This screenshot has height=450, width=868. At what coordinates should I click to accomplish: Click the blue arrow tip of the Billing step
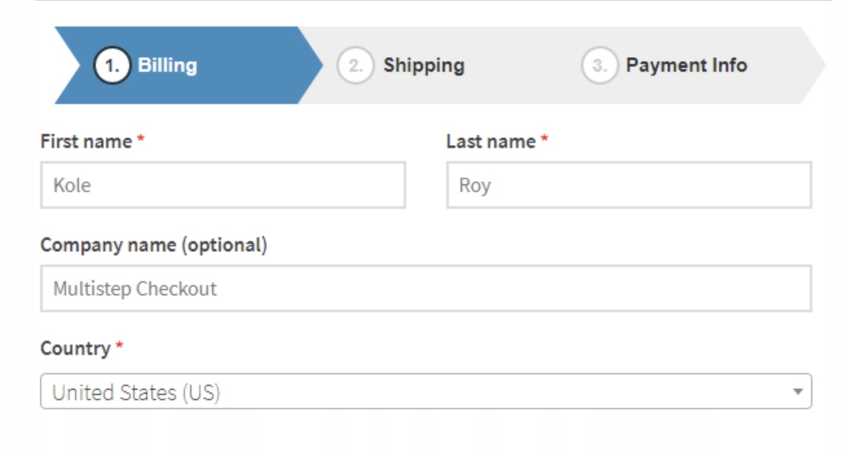(x=313, y=65)
